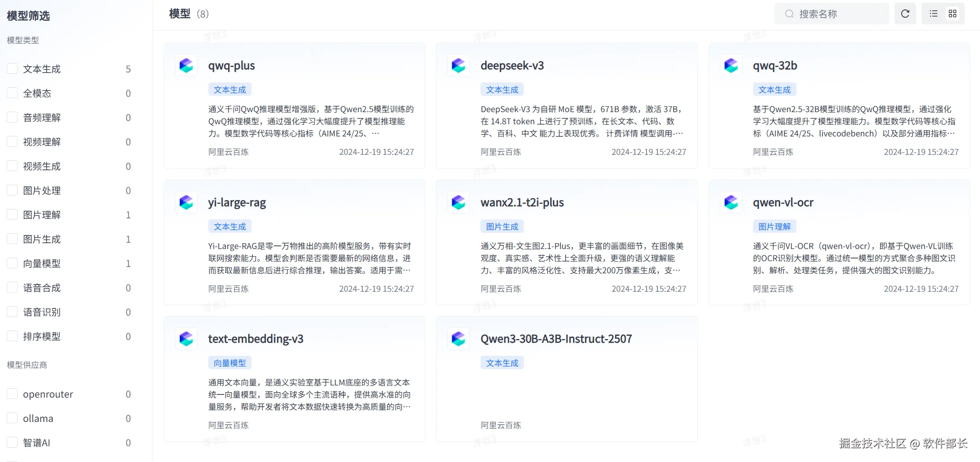The height and width of the screenshot is (462, 980).
Task: Switch to list view layout
Action: tap(934, 14)
